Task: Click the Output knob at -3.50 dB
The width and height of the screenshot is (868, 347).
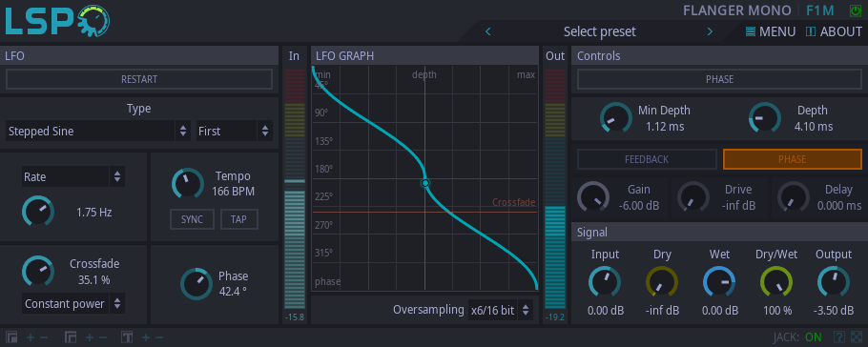Action: click(x=833, y=281)
